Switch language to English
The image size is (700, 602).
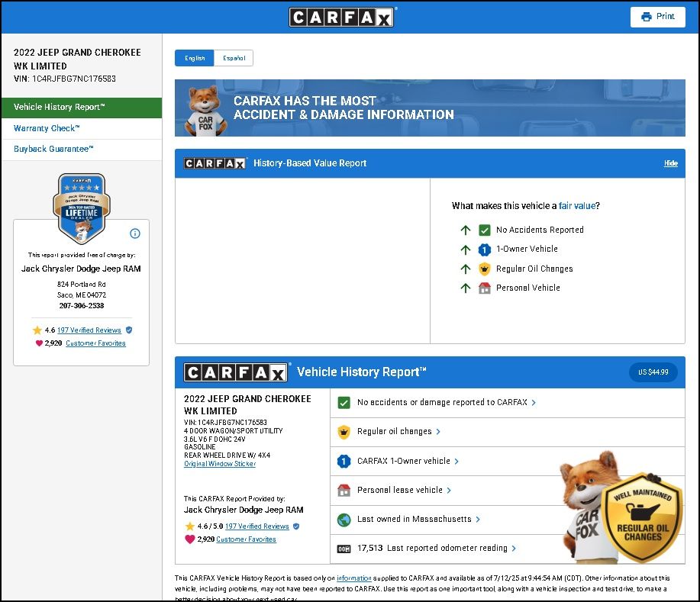click(x=195, y=58)
